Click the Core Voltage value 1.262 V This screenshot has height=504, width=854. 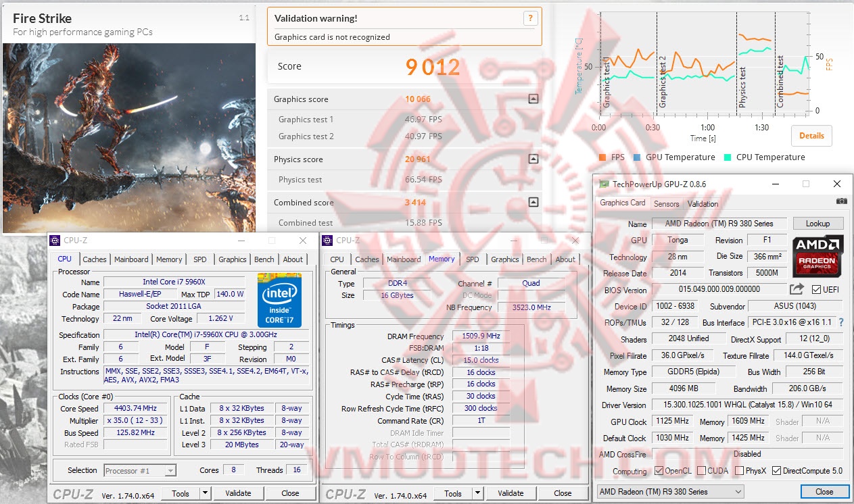click(x=220, y=318)
